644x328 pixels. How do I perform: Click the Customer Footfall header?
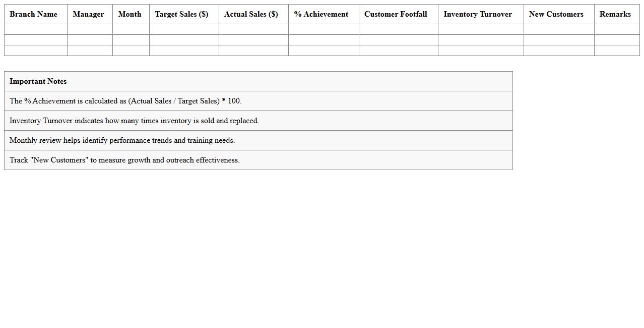[x=396, y=14]
